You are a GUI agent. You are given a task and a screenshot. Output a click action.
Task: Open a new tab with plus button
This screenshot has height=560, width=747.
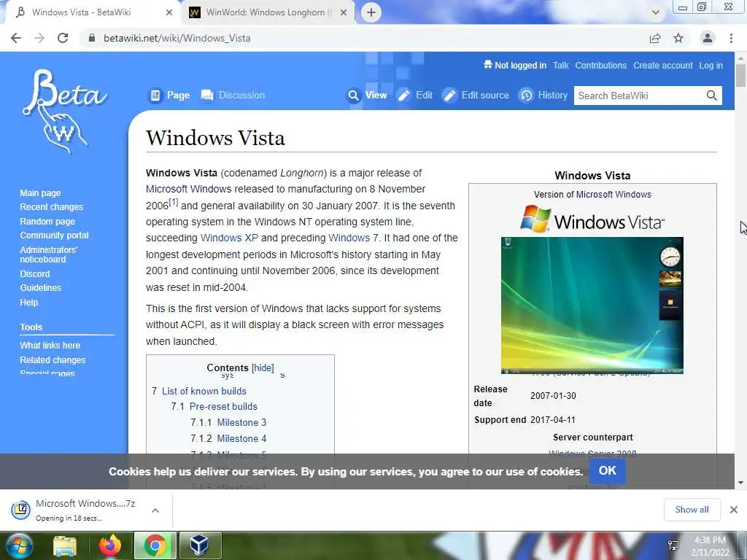click(371, 12)
